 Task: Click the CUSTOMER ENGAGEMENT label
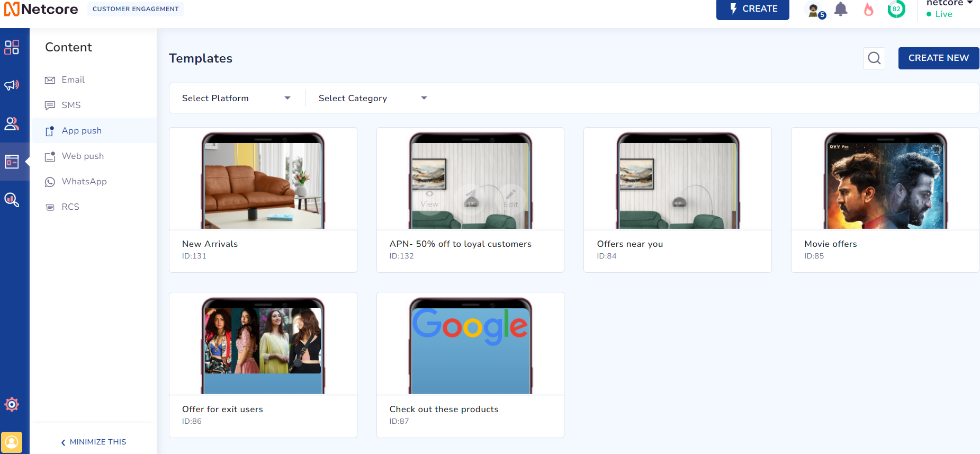136,9
